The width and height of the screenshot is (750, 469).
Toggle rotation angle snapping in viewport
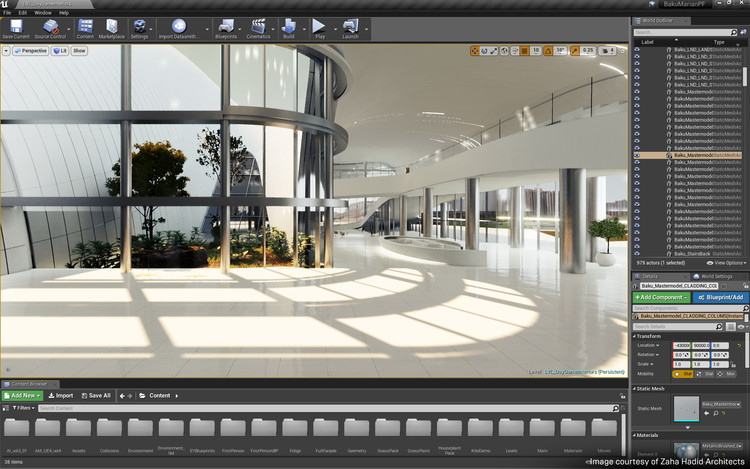tap(548, 50)
